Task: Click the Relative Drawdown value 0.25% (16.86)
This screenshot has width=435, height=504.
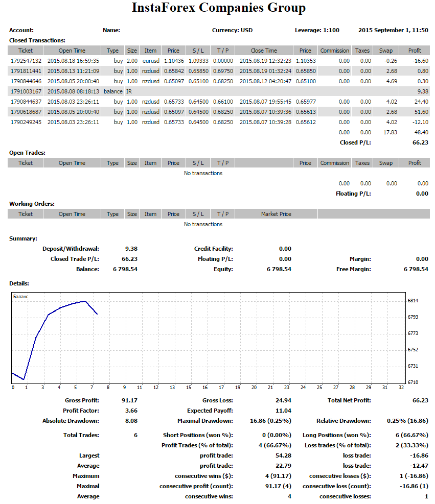Action: tap(407, 421)
